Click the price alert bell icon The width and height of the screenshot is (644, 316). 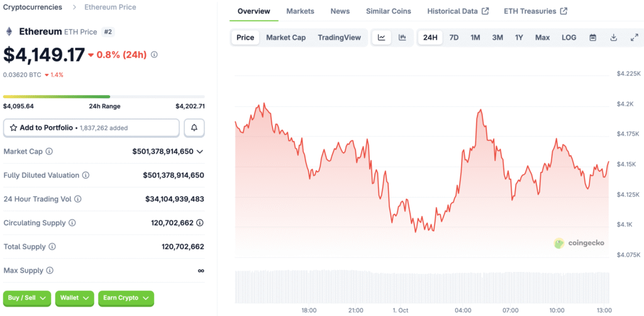(x=194, y=128)
